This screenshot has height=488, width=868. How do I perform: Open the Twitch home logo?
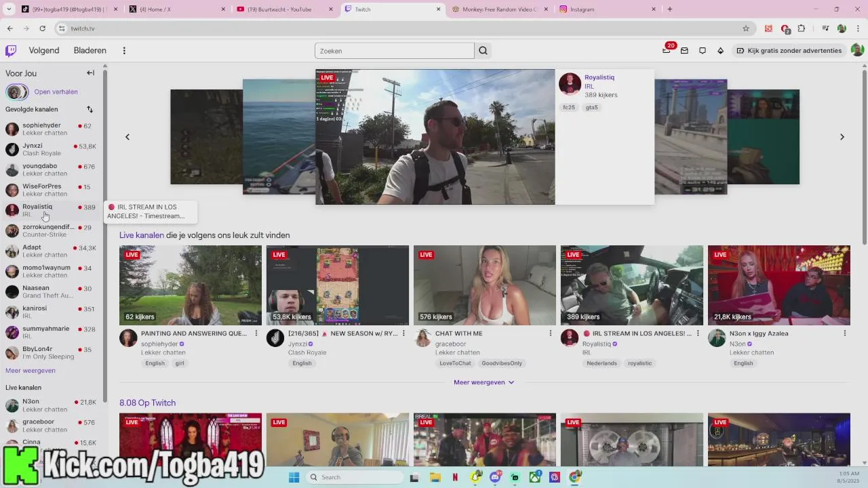[x=11, y=51]
